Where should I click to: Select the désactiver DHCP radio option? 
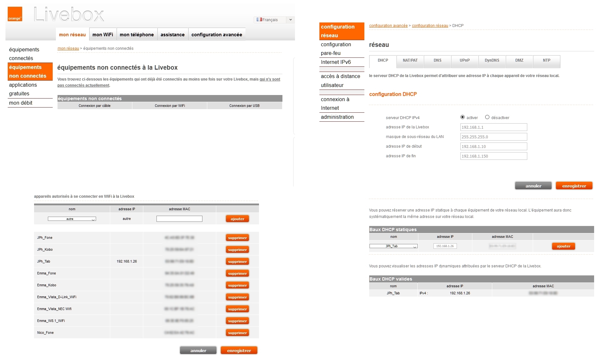(x=487, y=117)
